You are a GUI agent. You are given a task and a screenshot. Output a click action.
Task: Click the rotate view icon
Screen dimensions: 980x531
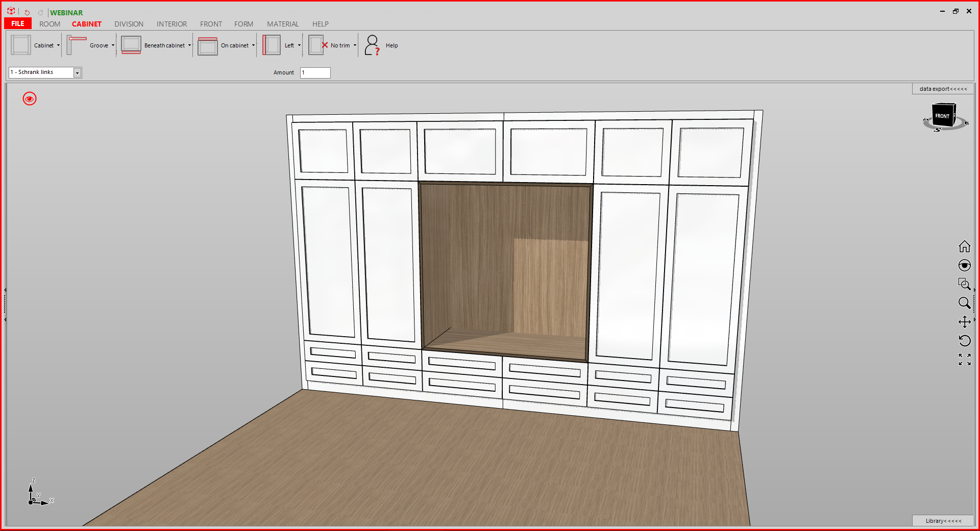coord(964,341)
